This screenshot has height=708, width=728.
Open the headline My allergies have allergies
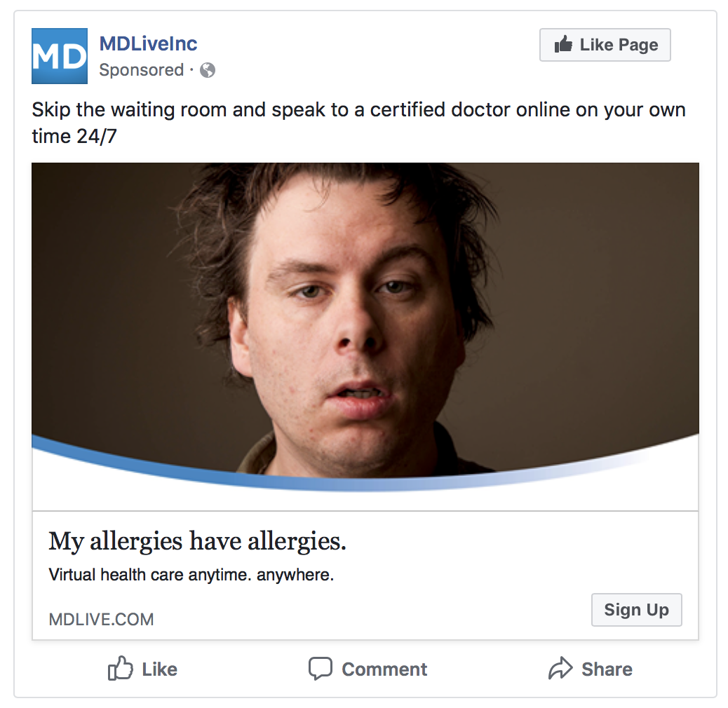click(197, 541)
